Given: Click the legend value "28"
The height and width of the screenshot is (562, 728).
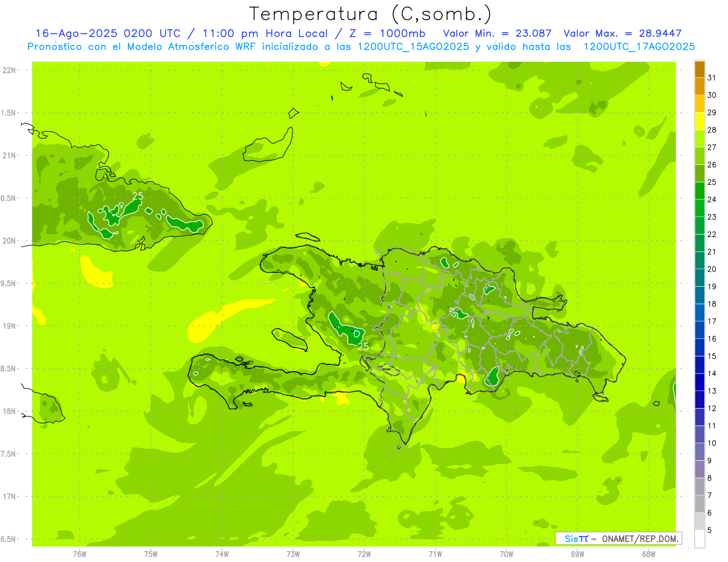Looking at the screenshot, I should pos(712,130).
